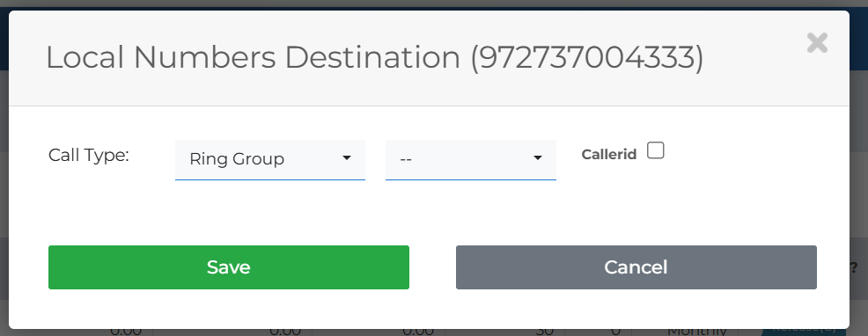Click the Monthly cell in background table
The height and width of the screenshot is (336, 868).
tap(696, 331)
